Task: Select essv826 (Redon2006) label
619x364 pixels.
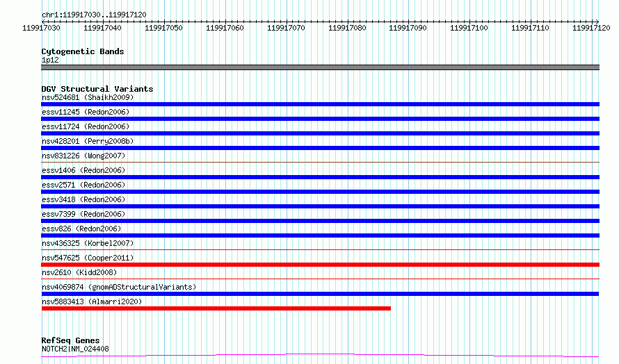Action: click(81, 229)
